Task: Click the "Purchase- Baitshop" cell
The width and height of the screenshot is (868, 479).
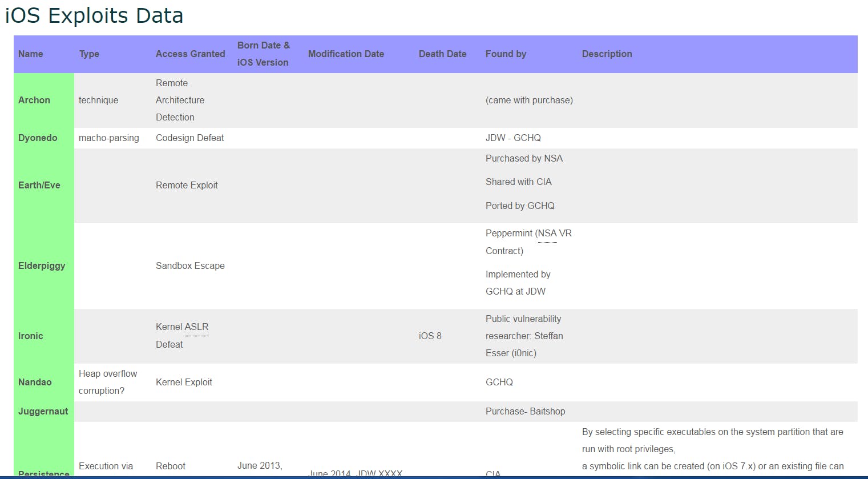Action: 525,411
